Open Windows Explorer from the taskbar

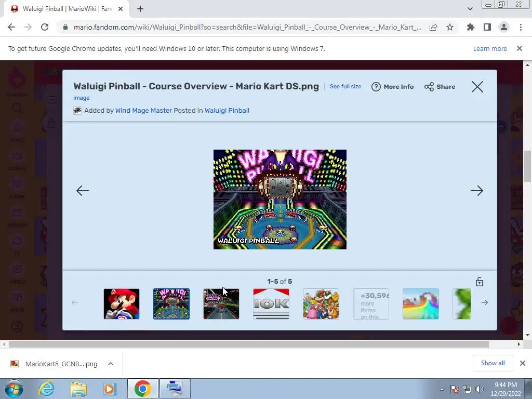[78, 389]
